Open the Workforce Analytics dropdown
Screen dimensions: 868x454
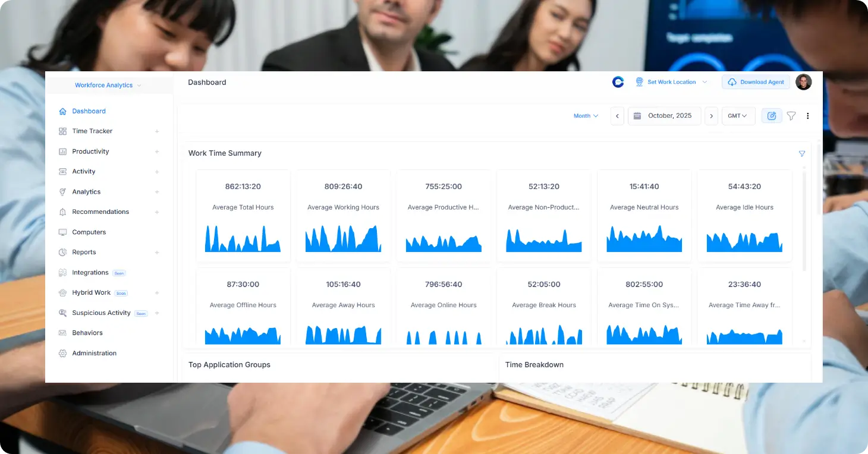pos(108,85)
